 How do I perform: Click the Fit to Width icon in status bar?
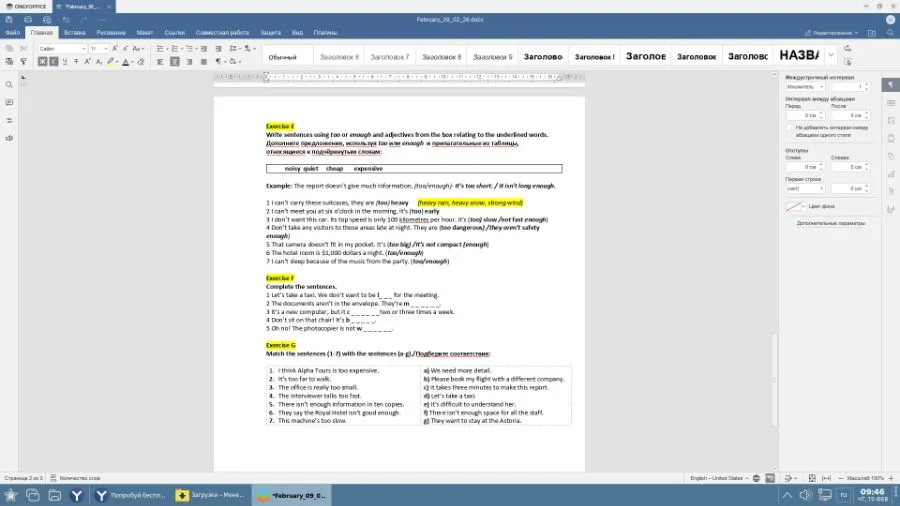[x=827, y=478]
